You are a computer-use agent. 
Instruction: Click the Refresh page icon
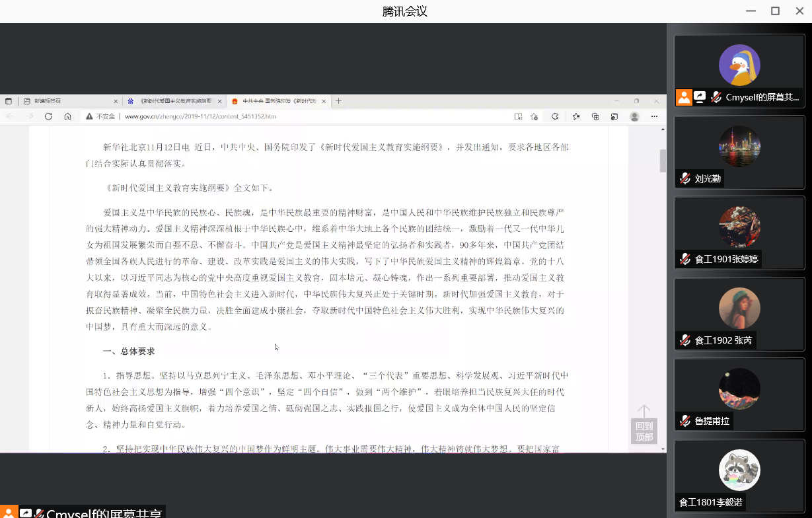pyautogui.click(x=48, y=116)
